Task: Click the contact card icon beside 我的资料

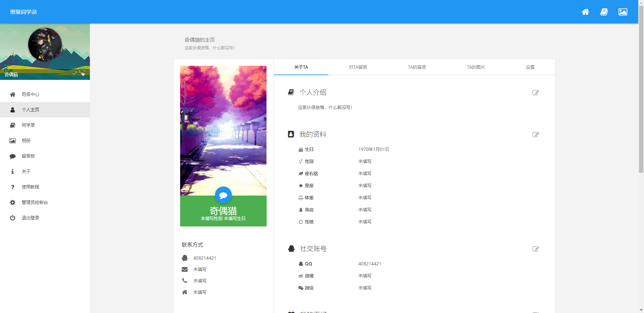Action: [x=291, y=134]
